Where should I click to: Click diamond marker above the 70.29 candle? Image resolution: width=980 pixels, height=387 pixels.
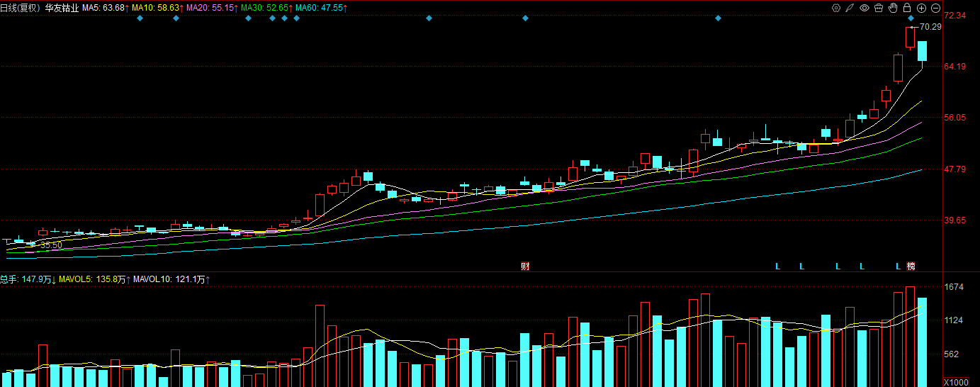pos(911,18)
